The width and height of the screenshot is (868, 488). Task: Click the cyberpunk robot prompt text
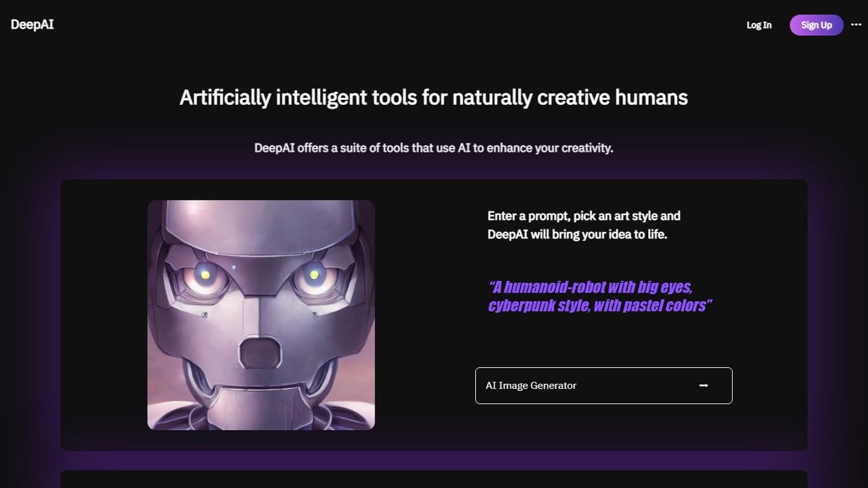click(599, 296)
